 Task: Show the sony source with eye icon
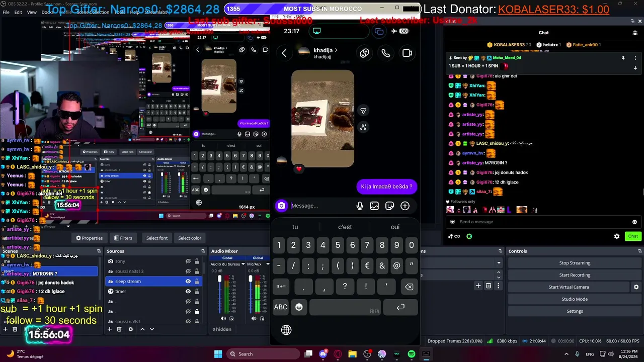pyautogui.click(x=188, y=261)
